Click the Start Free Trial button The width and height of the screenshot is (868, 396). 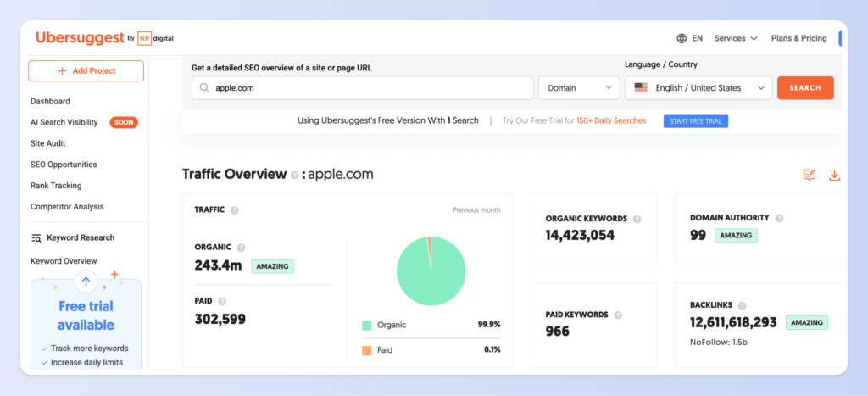click(x=695, y=121)
